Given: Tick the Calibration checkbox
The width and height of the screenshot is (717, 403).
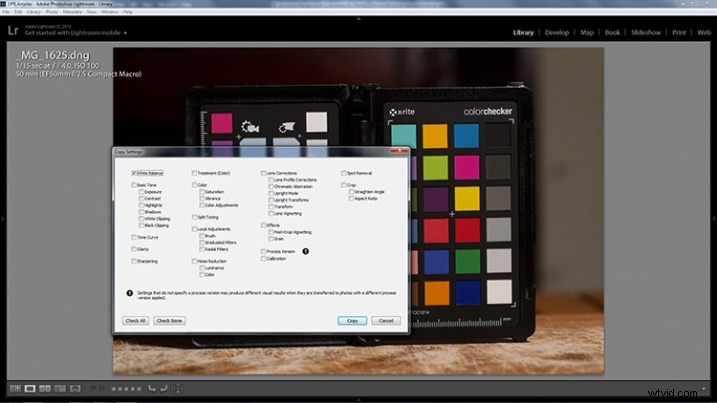Looking at the screenshot, I should [x=263, y=258].
